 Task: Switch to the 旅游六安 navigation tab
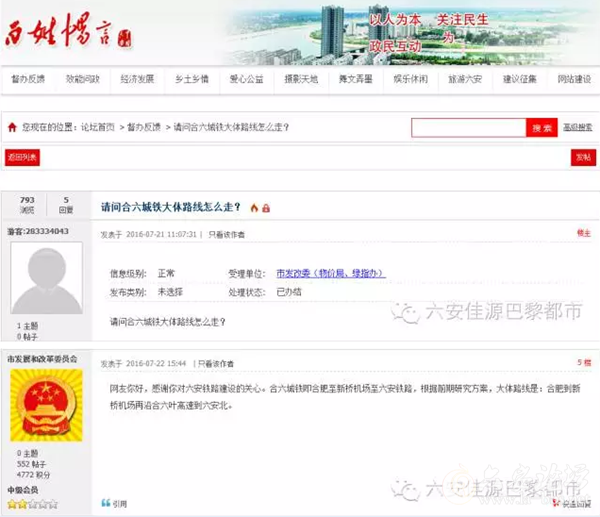click(465, 78)
